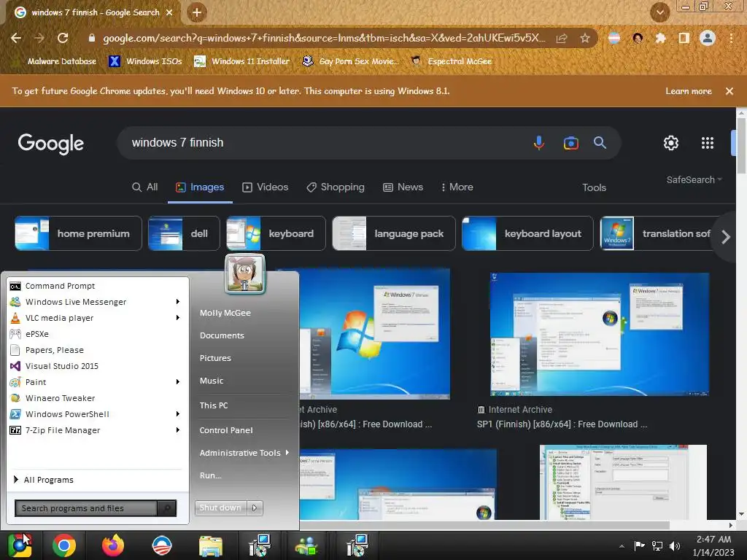Screen dimensions: 747x560
Task: Select the language pack suggestion chip
Action: point(393,233)
